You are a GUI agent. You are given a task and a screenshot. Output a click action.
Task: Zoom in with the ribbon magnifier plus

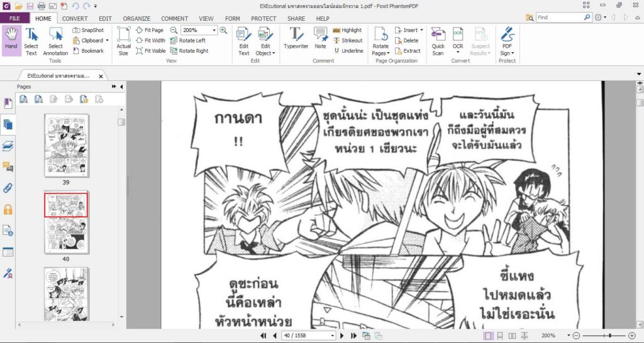point(223,30)
